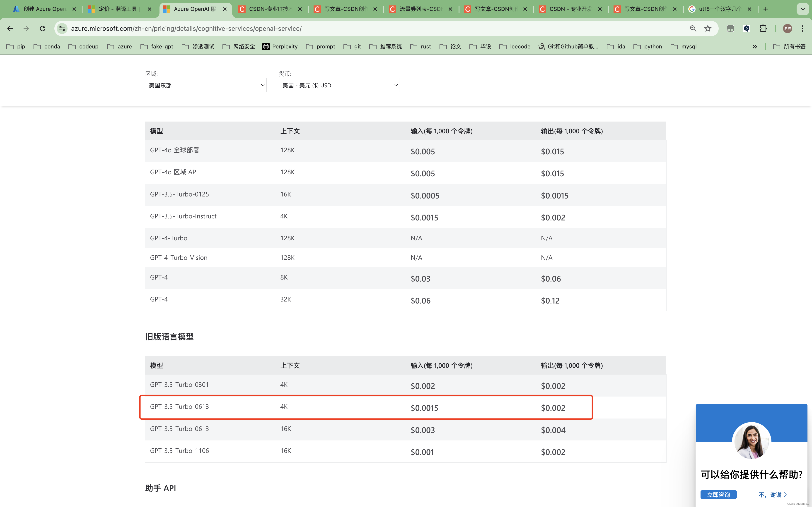Open the site information icon beside URL

[x=62, y=29]
